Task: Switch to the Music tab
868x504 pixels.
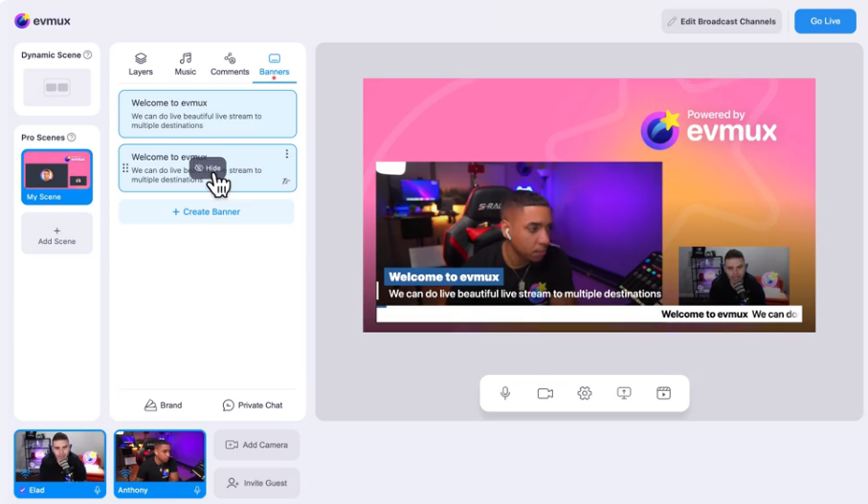Action: tap(185, 64)
